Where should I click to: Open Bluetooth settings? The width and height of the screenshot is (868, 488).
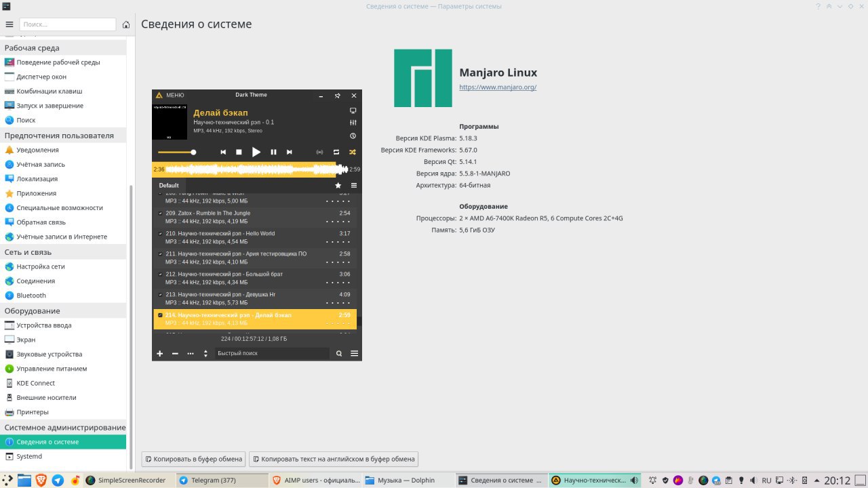click(x=64, y=296)
